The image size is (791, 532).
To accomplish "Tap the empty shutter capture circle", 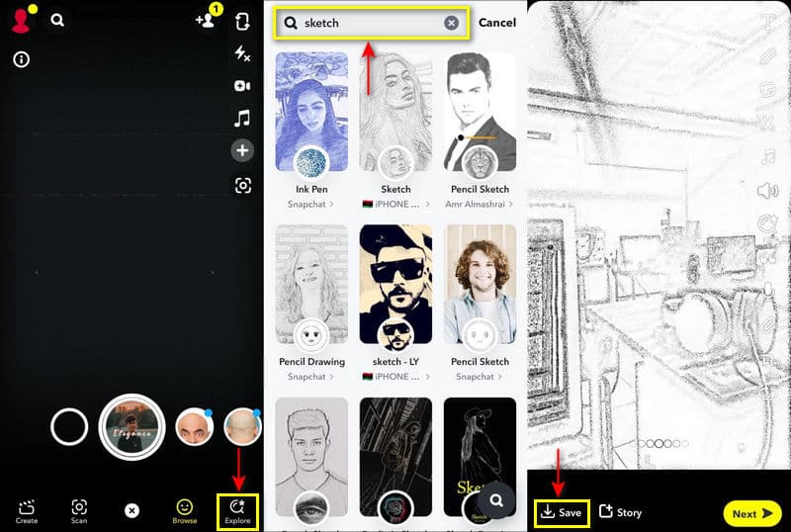I will pyautogui.click(x=69, y=427).
